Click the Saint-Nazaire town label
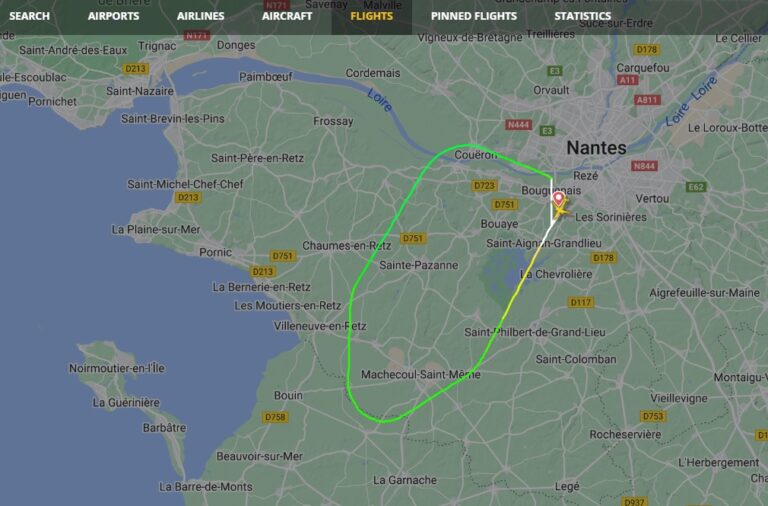Screen dimensions: 768x506 point(140,91)
